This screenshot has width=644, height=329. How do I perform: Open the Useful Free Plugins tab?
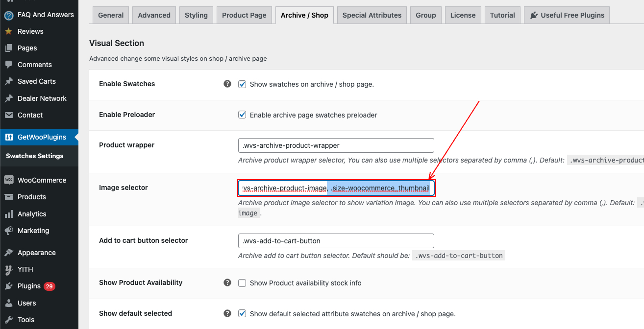click(567, 15)
